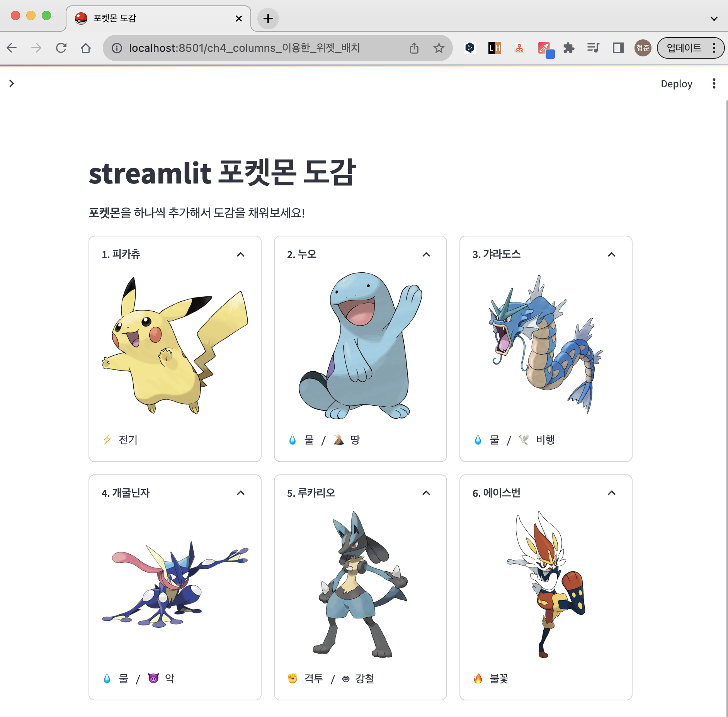Collapse the 1. 피카츄 expander

click(241, 254)
